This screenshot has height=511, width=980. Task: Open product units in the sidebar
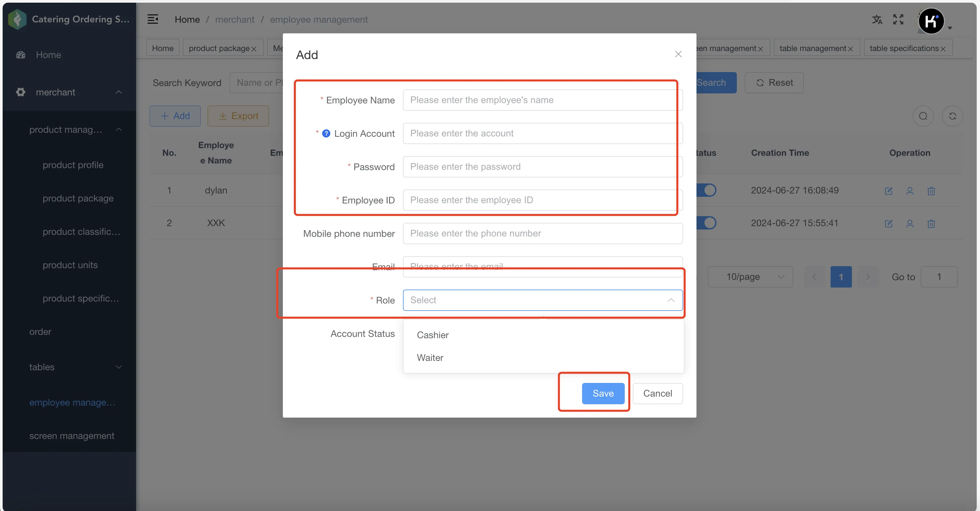(x=70, y=265)
